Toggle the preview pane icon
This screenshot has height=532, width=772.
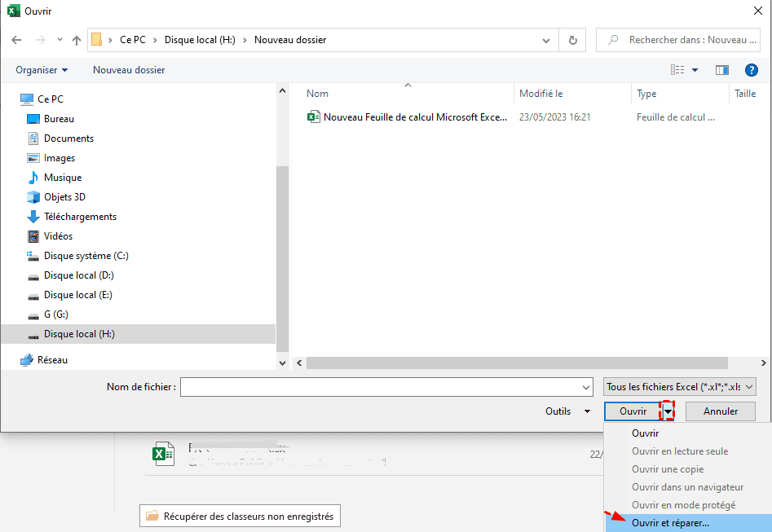(721, 70)
